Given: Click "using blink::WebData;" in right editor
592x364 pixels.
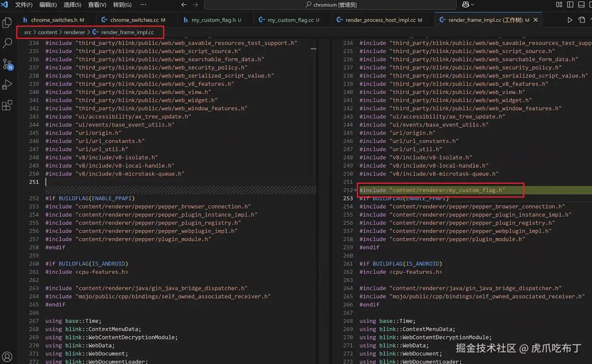Looking at the screenshot, I should coord(394,346).
